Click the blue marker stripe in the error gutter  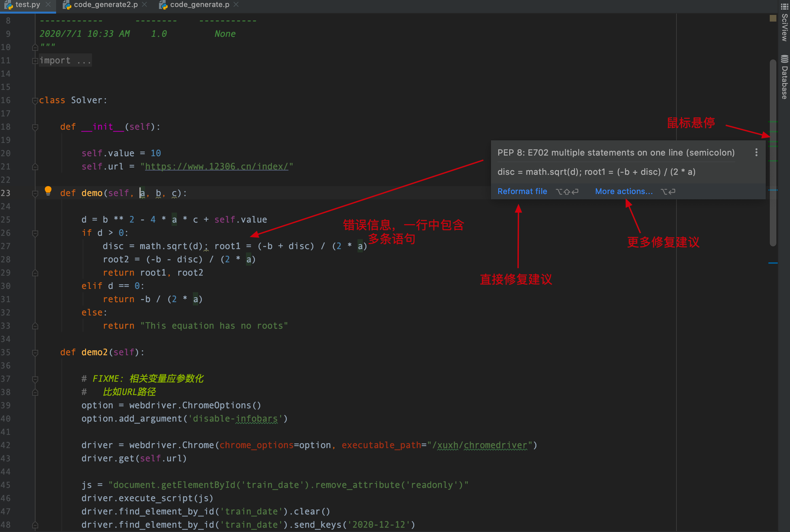click(x=773, y=263)
